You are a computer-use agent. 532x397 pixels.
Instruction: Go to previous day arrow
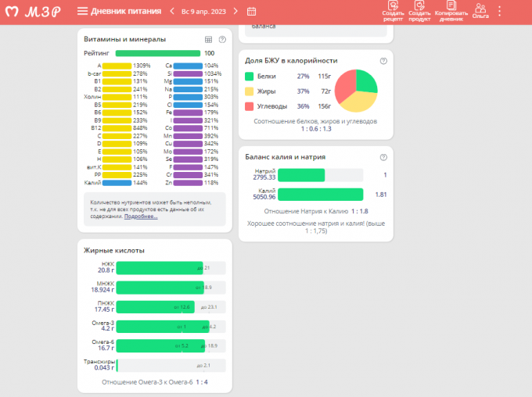pos(171,11)
